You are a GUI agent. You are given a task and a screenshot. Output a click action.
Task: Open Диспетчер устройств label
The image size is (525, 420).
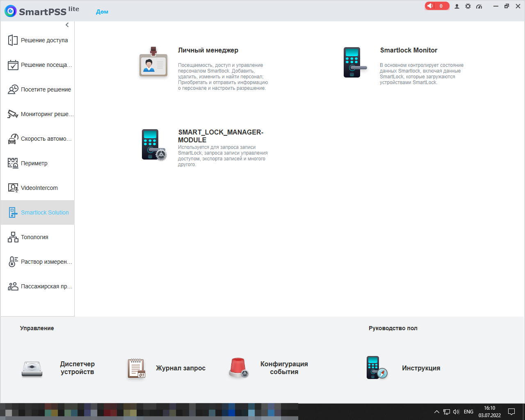[x=78, y=368]
